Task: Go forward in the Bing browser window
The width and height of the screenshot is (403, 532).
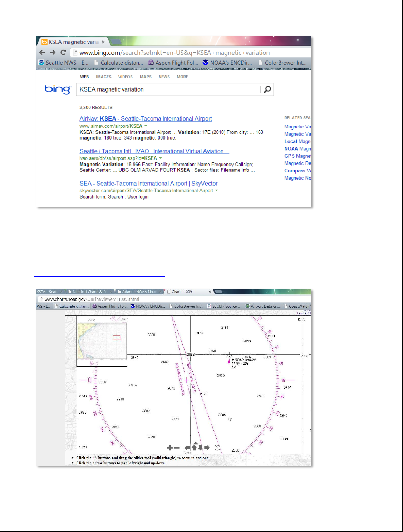Action: click(53, 53)
